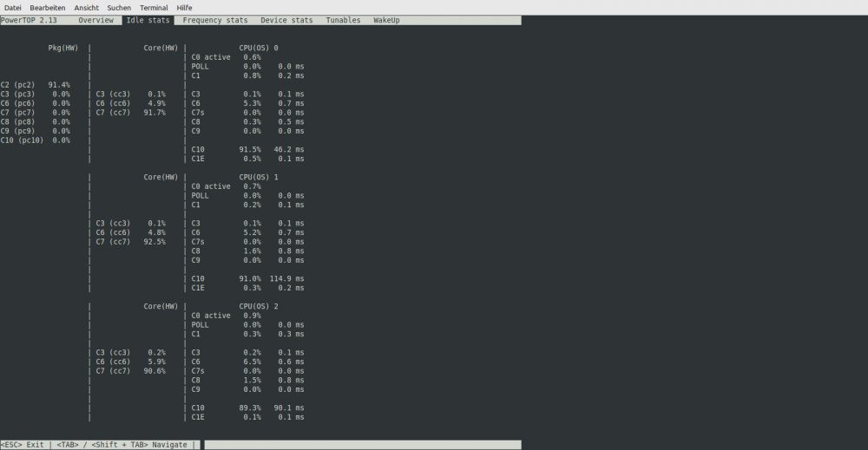This screenshot has width=868, height=450.
Task: Click C1E 0.5% row of CPU 0
Action: click(x=247, y=160)
